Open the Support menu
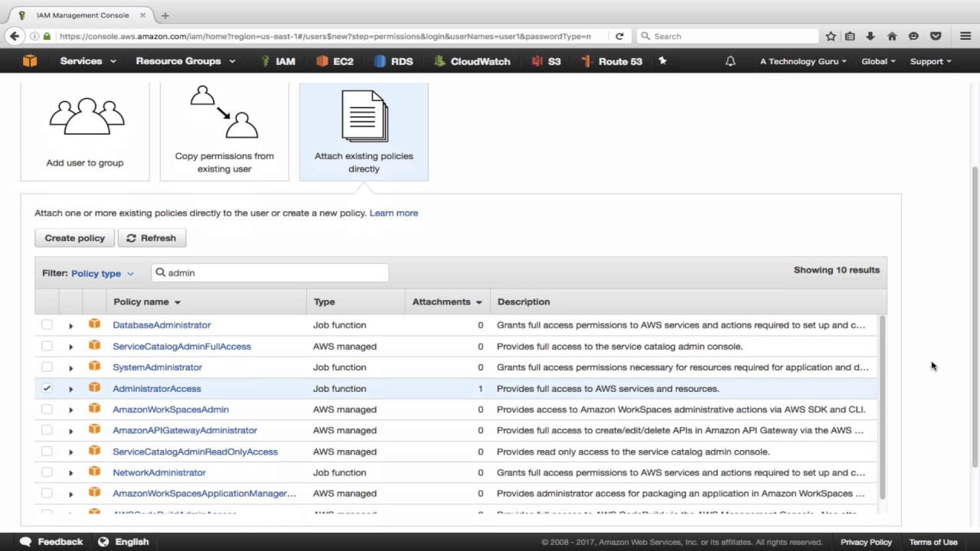Screen dimensions: 980x551 tap(930, 61)
